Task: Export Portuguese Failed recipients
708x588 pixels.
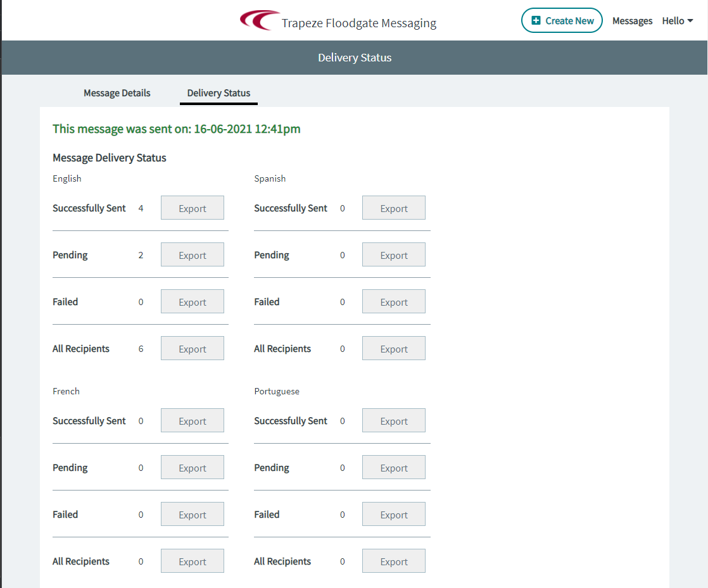Action: tap(393, 514)
